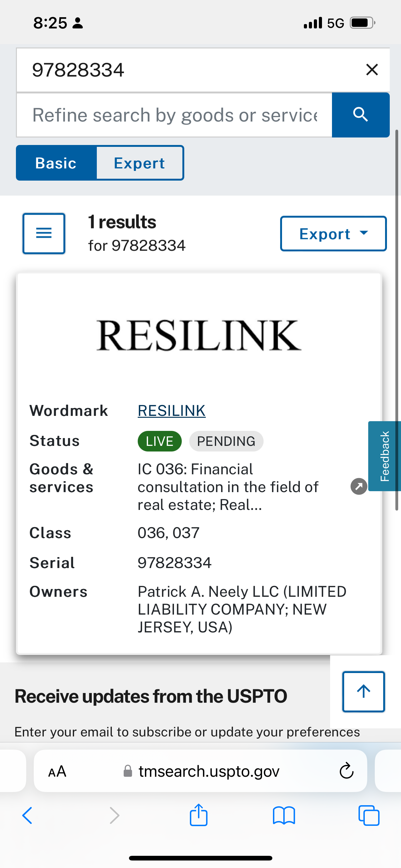Switch to Expert search mode
401x868 pixels.
coord(140,163)
